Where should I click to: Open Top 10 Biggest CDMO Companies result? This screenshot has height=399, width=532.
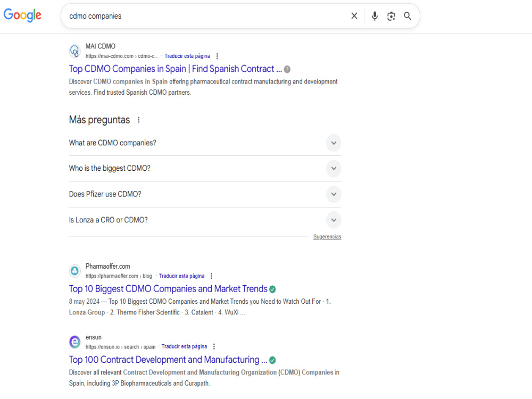(168, 289)
